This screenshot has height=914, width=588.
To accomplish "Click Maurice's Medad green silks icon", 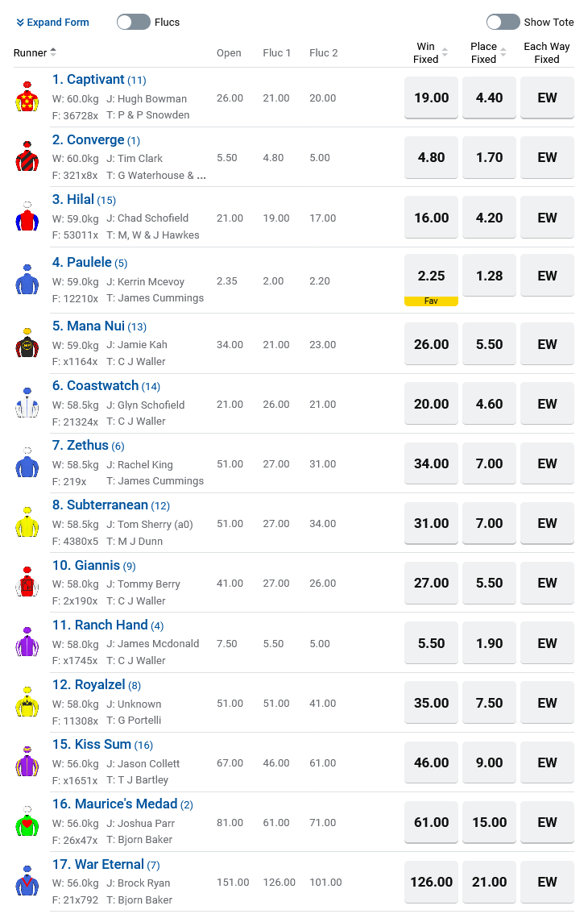I will tap(27, 822).
